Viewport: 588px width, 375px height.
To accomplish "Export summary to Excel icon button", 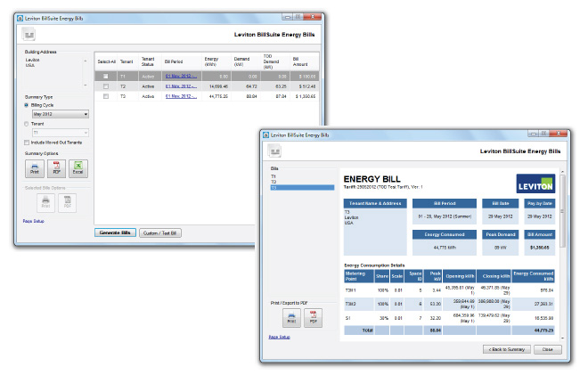I will click(78, 168).
